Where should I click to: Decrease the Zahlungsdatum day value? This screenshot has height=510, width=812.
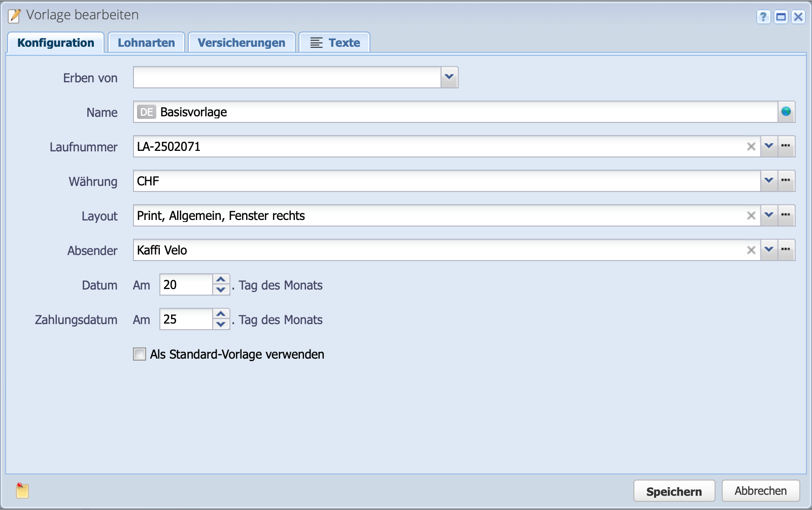[x=221, y=325]
